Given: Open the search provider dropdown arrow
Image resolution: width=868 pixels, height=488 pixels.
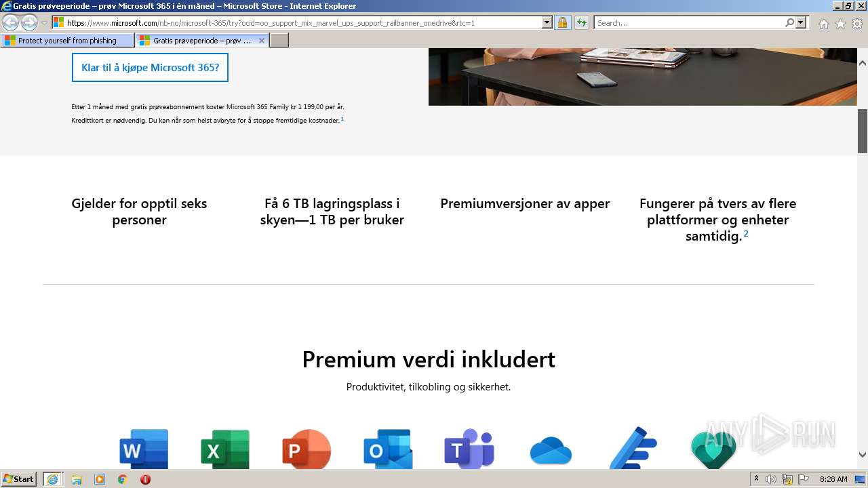Looking at the screenshot, I should 802,23.
